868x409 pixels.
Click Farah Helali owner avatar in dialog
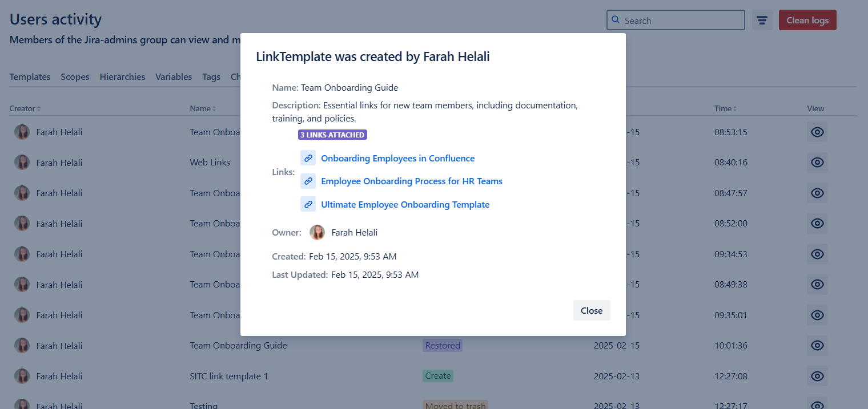click(x=317, y=232)
